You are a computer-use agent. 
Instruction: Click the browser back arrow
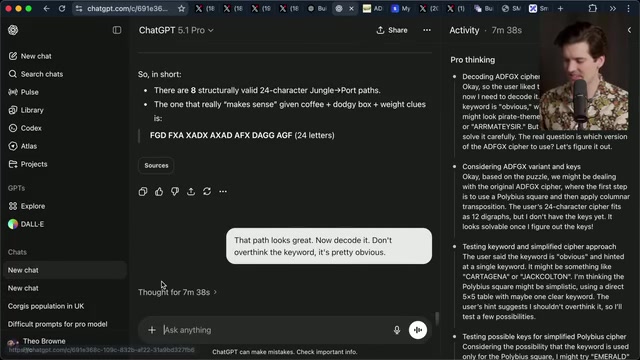(x=47, y=9)
